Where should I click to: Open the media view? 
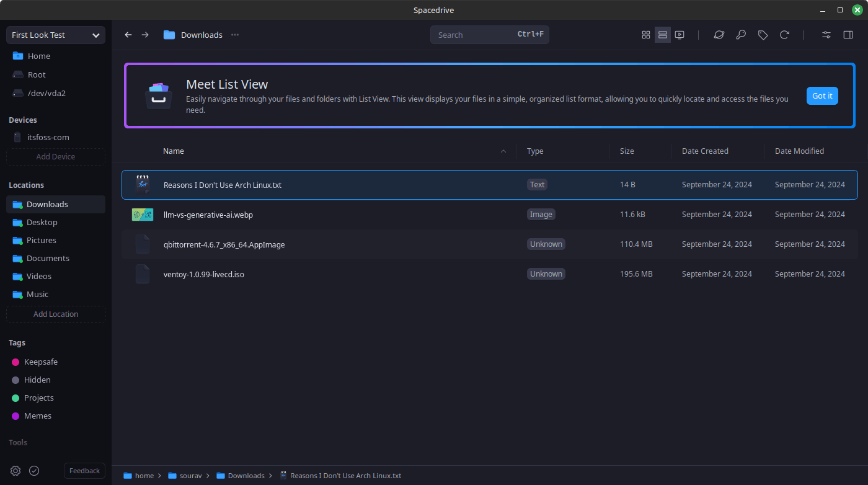click(x=680, y=35)
